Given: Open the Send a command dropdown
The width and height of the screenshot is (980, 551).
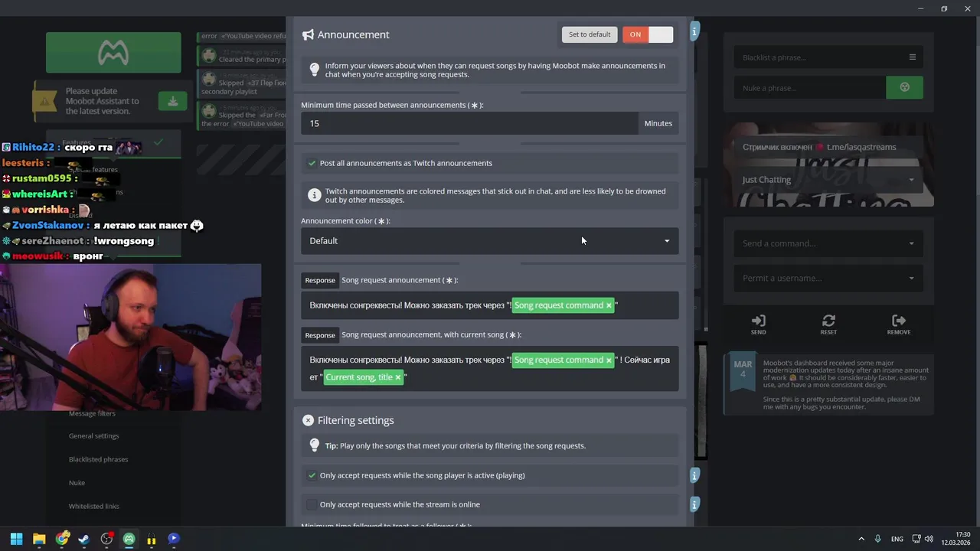Looking at the screenshot, I should click(x=828, y=243).
